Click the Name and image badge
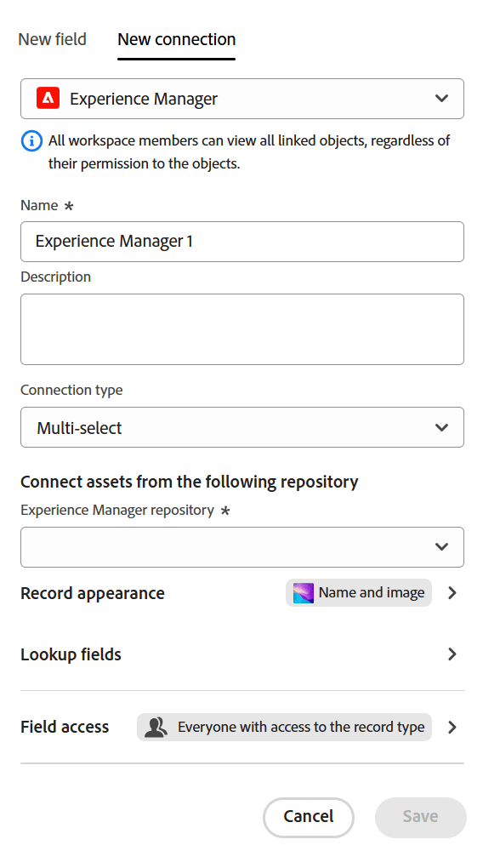The width and height of the screenshot is (483, 868). point(359,593)
